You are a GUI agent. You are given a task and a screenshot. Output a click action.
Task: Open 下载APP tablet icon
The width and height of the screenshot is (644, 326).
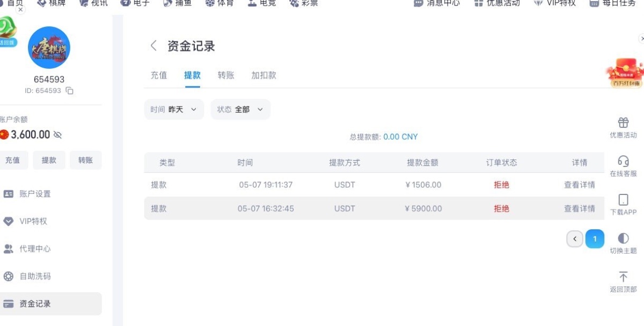(623, 200)
